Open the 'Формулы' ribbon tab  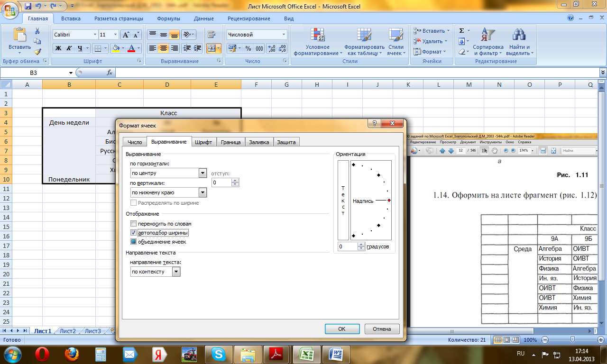pos(168,19)
